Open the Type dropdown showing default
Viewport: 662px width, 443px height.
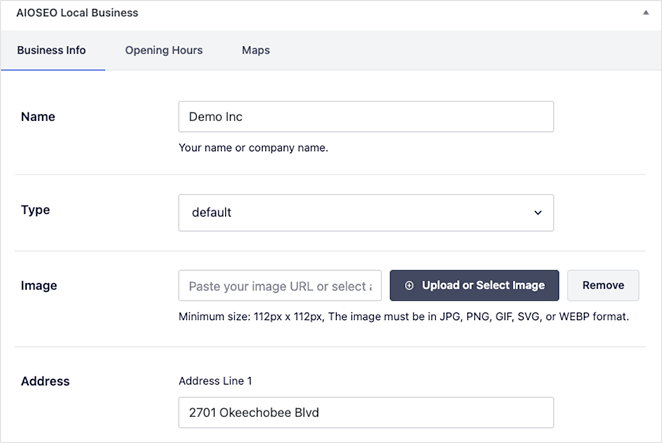366,213
